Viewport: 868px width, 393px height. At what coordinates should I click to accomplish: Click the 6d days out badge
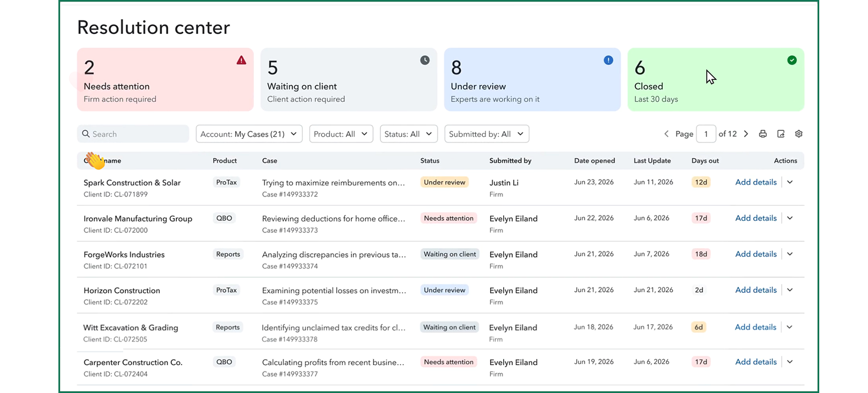click(x=698, y=327)
